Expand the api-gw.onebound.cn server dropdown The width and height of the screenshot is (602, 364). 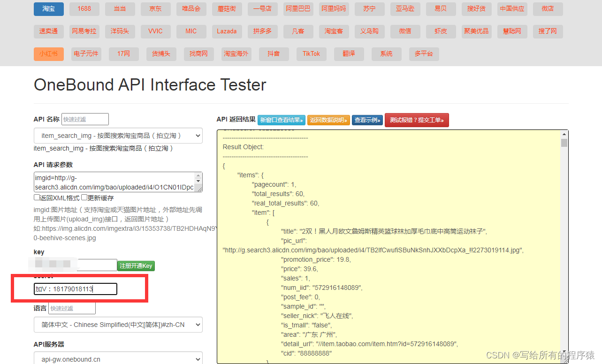[x=118, y=359]
